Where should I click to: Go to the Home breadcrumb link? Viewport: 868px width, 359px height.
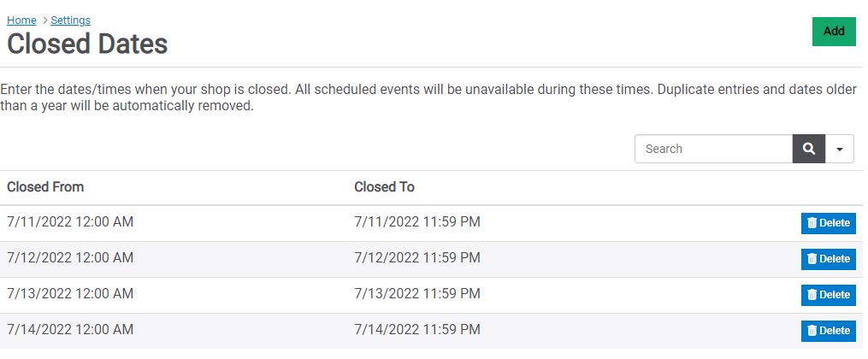click(21, 21)
